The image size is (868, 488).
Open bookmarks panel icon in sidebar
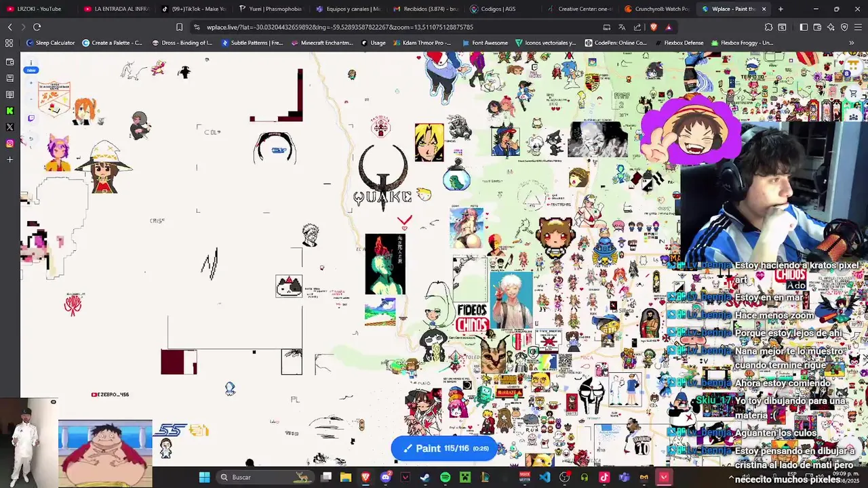9,78
